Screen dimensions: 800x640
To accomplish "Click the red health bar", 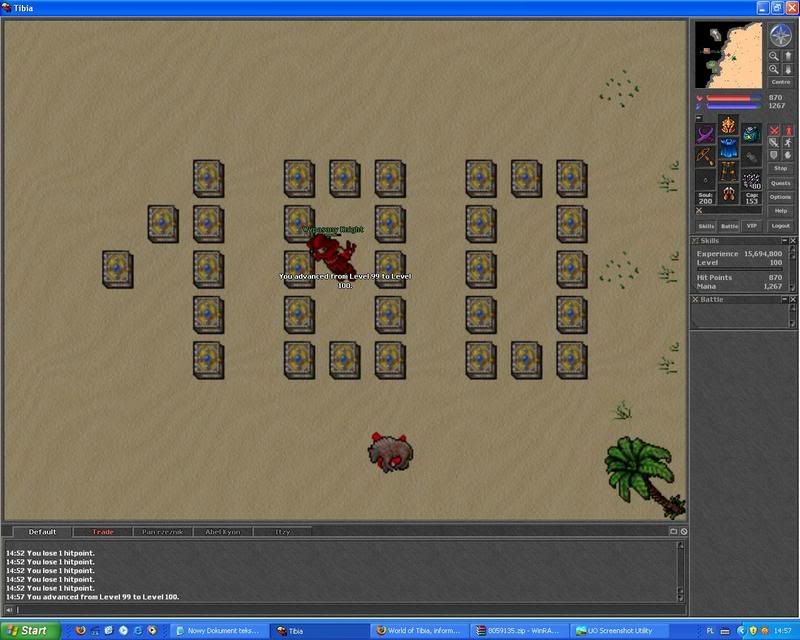I will [733, 97].
